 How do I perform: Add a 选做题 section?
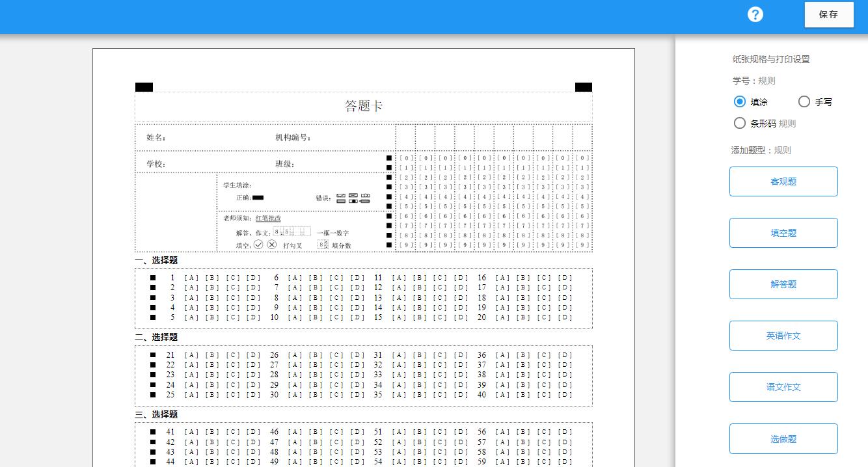pyautogui.click(x=783, y=439)
